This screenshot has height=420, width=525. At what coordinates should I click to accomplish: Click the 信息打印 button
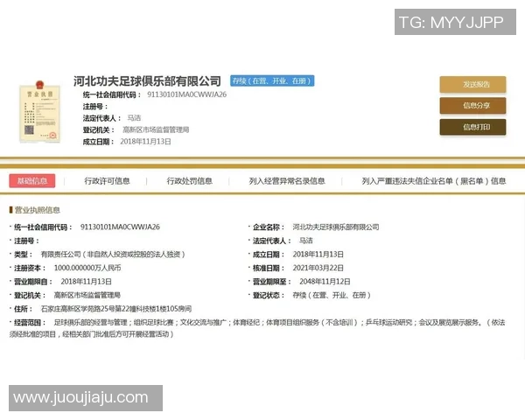pos(472,127)
